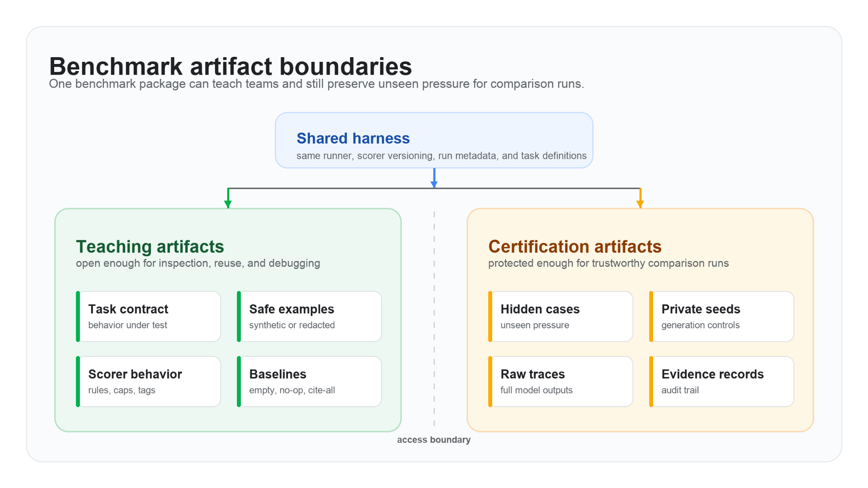Screen dimensions: 868x488
Task: Open the Scorer behavior card
Action: tap(148, 382)
